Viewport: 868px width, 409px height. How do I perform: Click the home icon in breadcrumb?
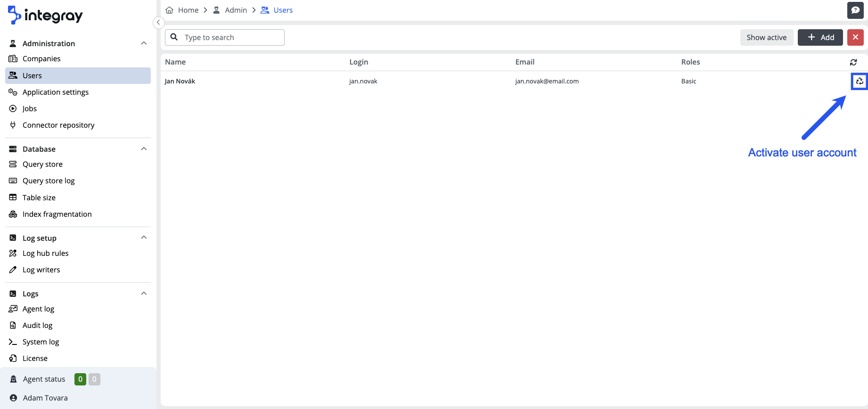point(170,10)
